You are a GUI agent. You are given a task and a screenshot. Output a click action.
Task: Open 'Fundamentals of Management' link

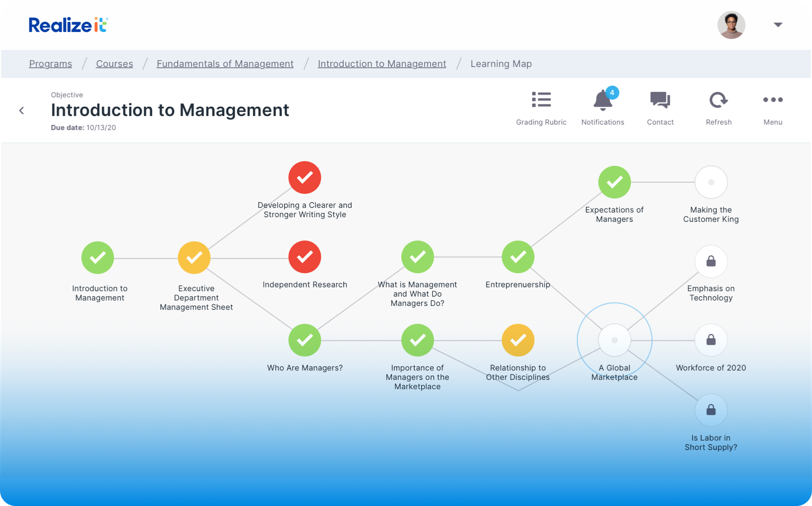click(x=224, y=64)
